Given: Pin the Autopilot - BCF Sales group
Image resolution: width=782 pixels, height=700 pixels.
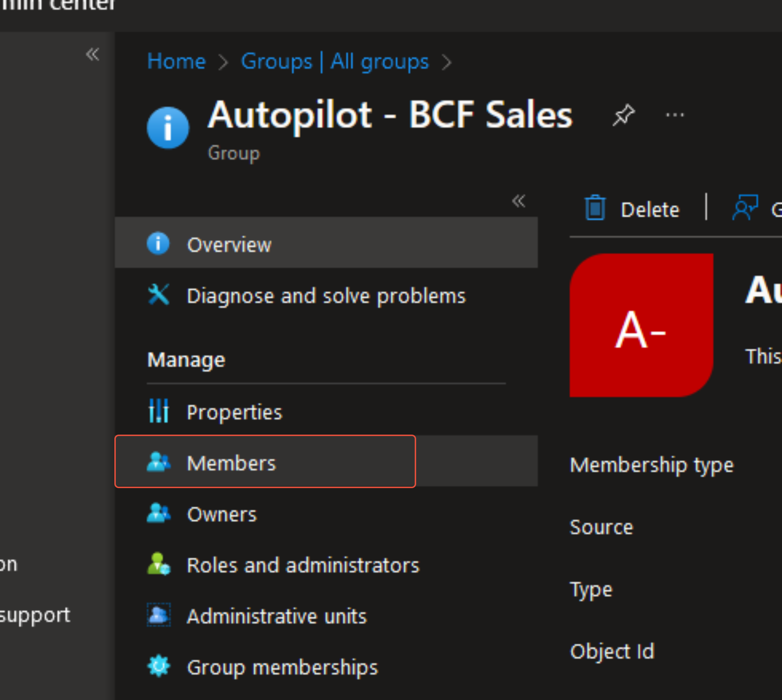Looking at the screenshot, I should point(624,115).
